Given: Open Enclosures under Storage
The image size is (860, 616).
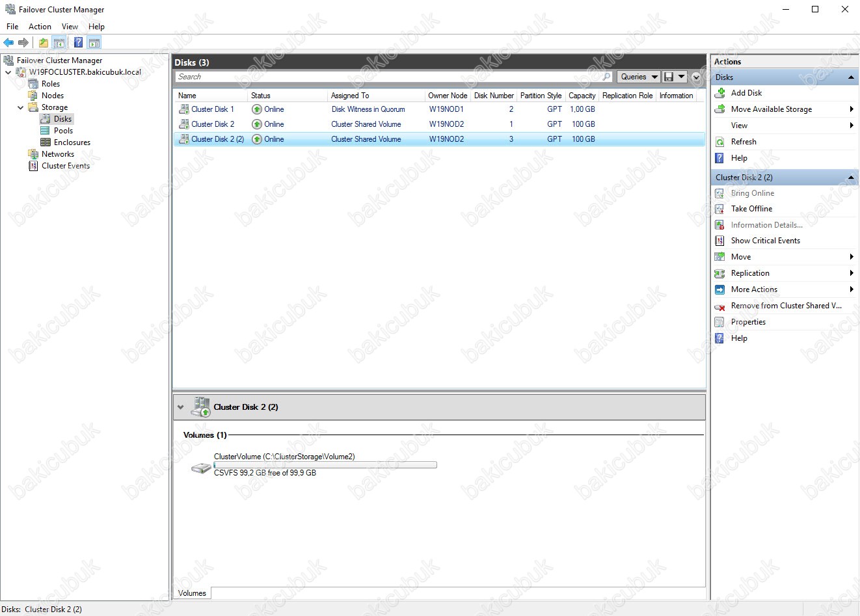Looking at the screenshot, I should (x=72, y=142).
